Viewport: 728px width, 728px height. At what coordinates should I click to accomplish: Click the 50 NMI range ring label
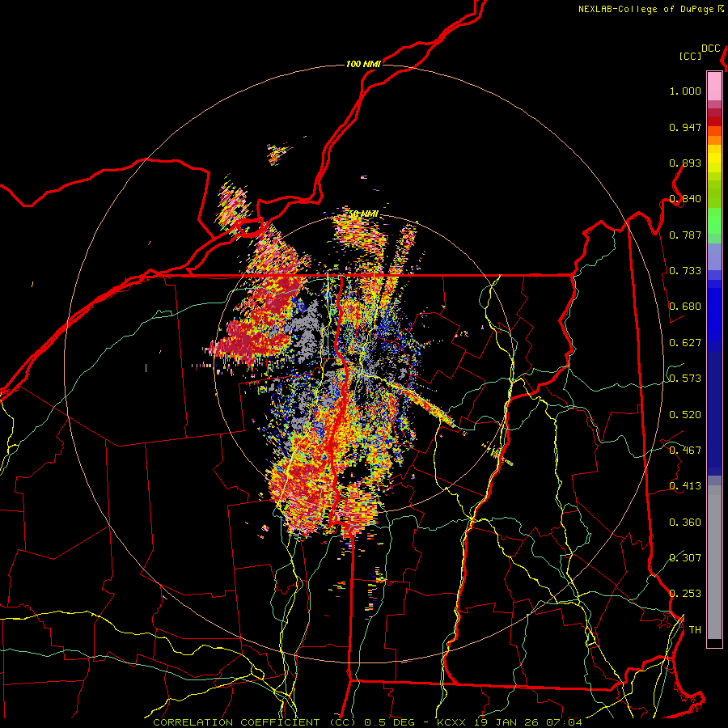(x=364, y=214)
